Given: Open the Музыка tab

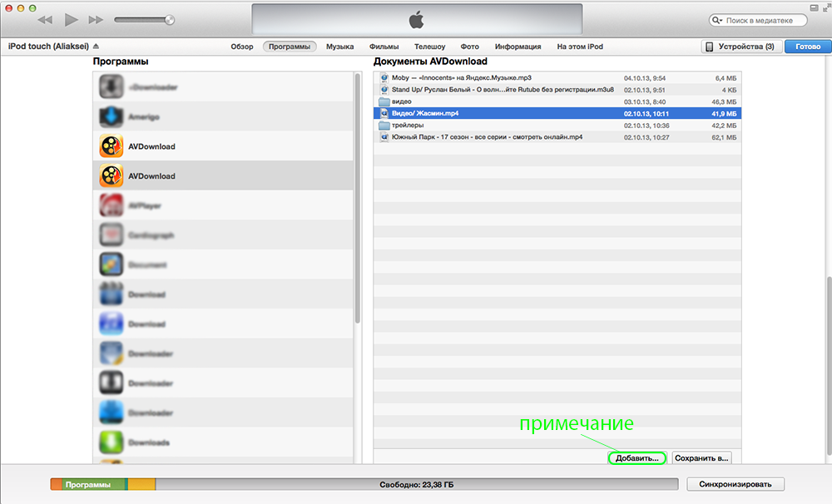Looking at the screenshot, I should pyautogui.click(x=340, y=47).
